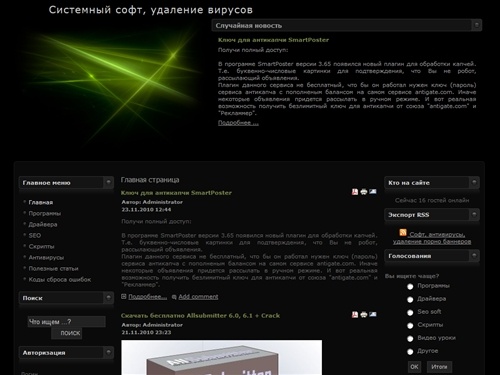Viewport: 500px width, 375px height.
Task: Open Драйвера menu item
Action: pos(43,224)
